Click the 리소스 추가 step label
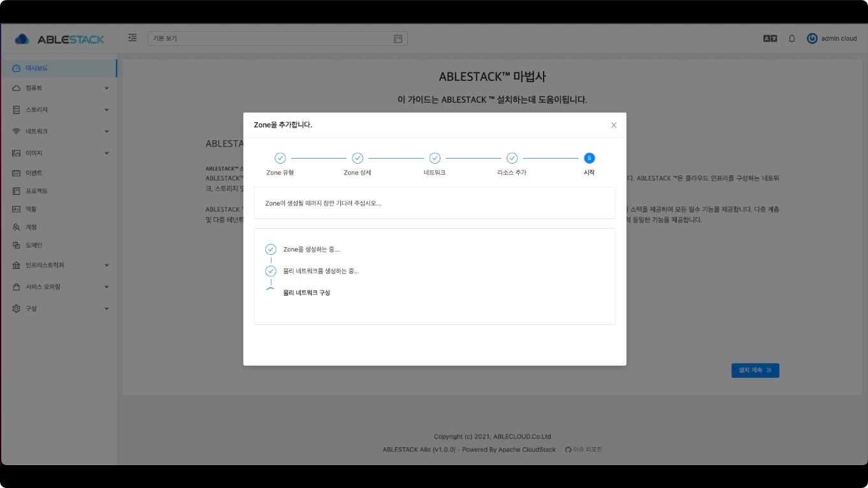This screenshot has height=488, width=868. pyautogui.click(x=512, y=173)
